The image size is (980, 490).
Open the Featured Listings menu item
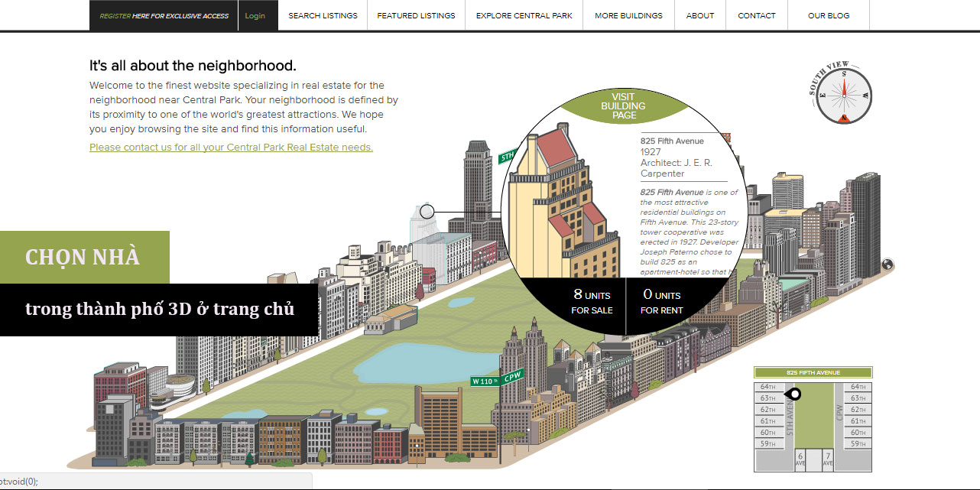click(x=416, y=15)
